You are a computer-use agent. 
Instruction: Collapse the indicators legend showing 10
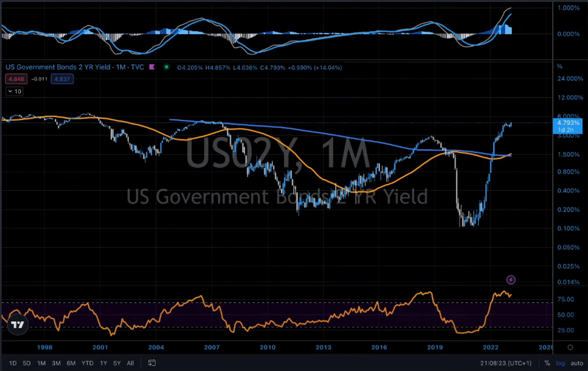(15, 91)
